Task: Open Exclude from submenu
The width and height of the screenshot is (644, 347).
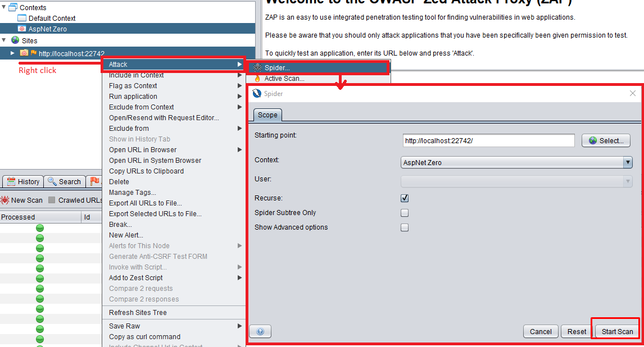Action: [174, 129]
